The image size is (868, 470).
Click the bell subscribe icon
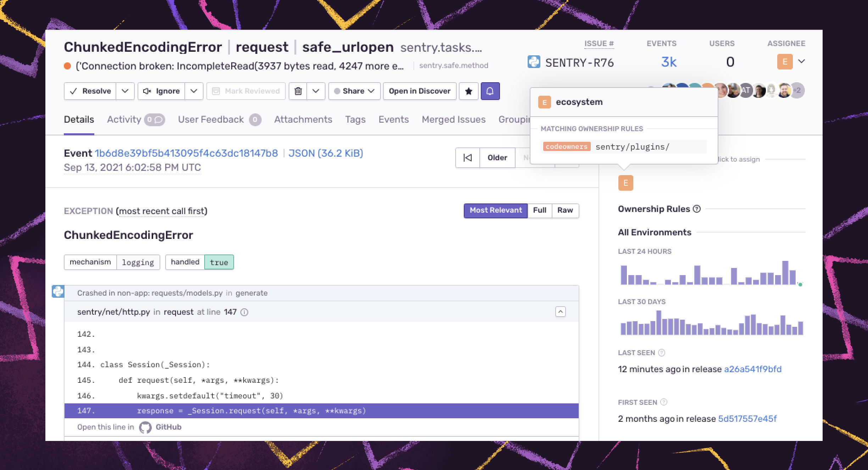[x=490, y=91]
